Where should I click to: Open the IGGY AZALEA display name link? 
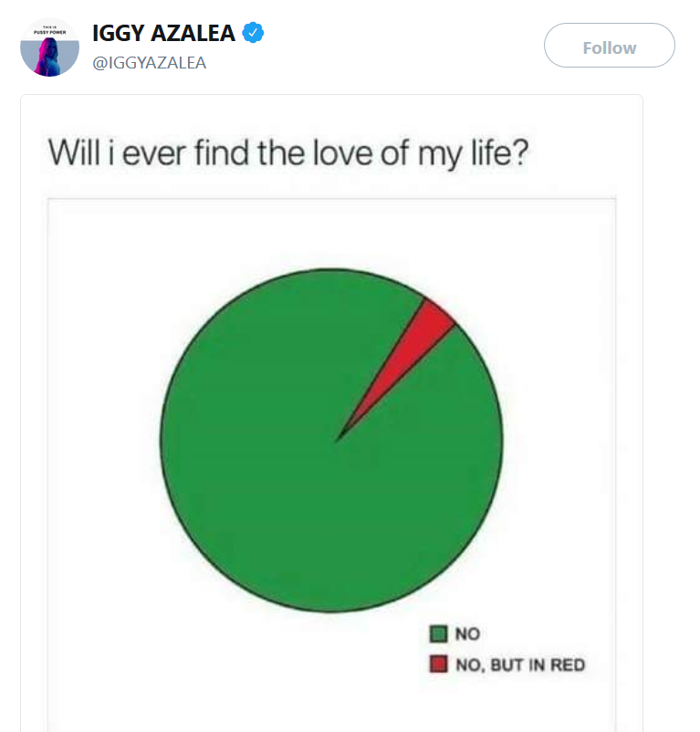(x=164, y=34)
